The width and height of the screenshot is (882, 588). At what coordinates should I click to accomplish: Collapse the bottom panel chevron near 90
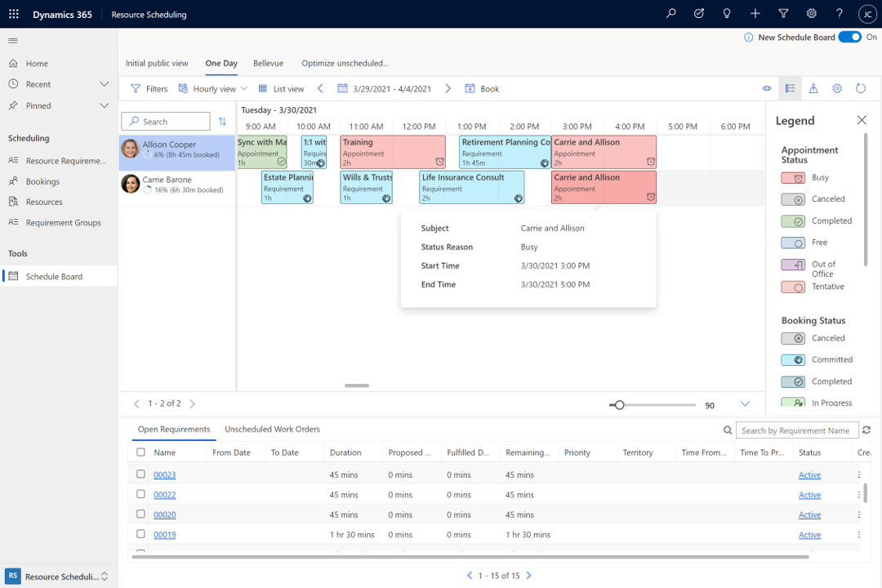click(x=745, y=404)
